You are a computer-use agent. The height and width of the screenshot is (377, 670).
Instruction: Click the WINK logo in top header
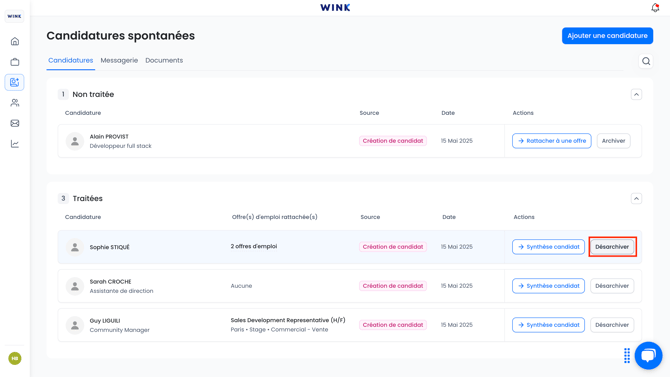[335, 7]
